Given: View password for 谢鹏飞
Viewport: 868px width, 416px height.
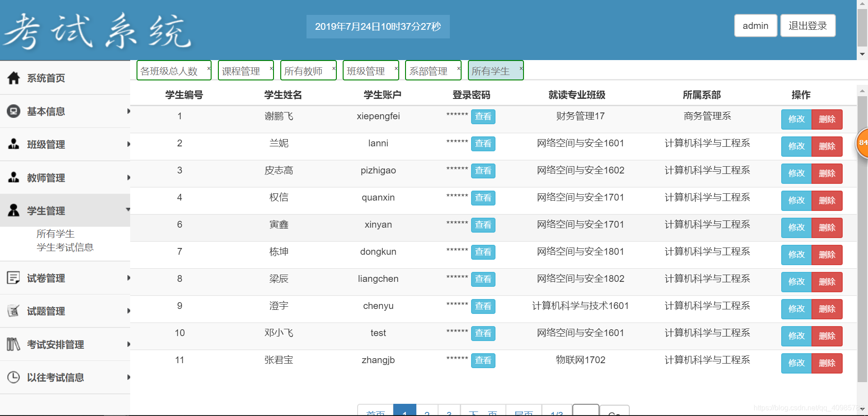Looking at the screenshot, I should click(483, 117).
